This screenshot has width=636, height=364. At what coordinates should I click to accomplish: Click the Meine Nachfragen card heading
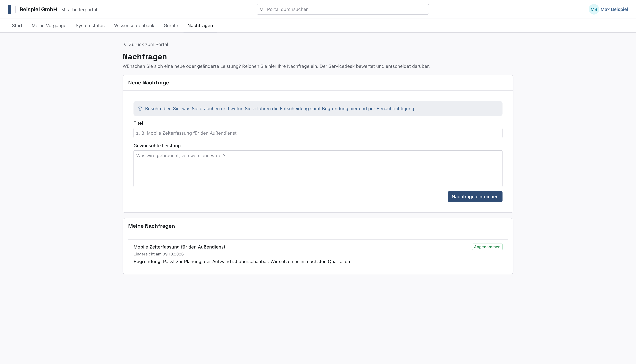point(151,226)
